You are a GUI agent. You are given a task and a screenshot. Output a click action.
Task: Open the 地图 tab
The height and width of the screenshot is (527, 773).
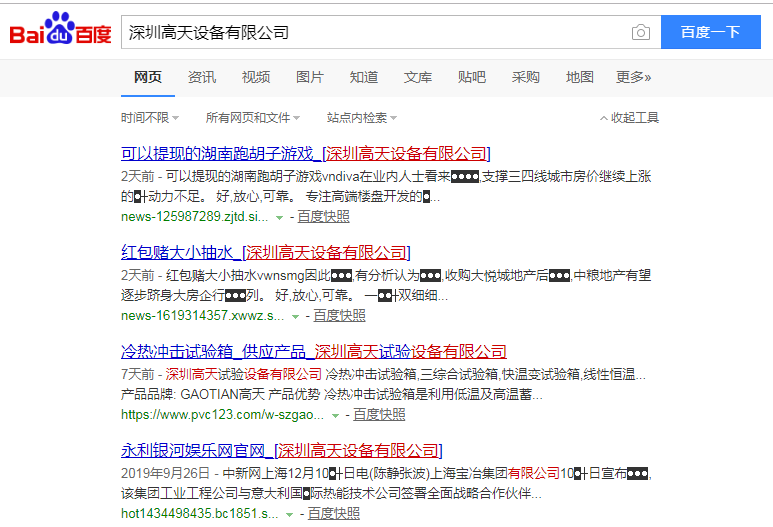[580, 77]
